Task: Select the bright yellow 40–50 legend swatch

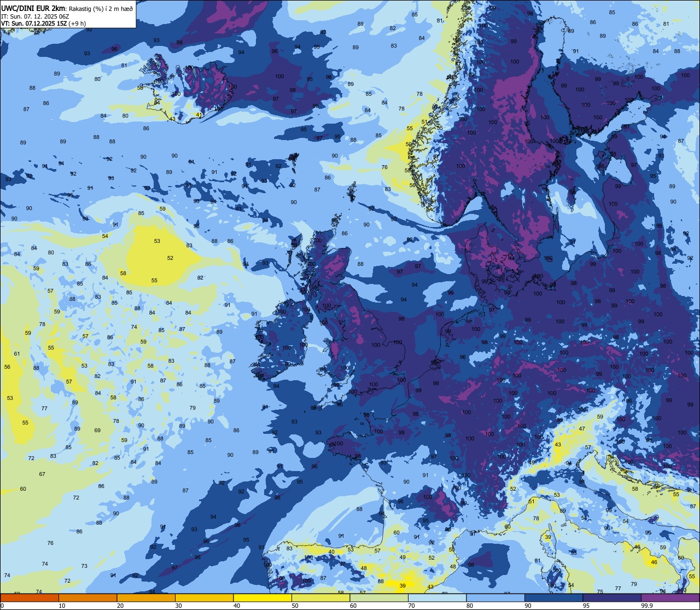Action: [x=262, y=597]
